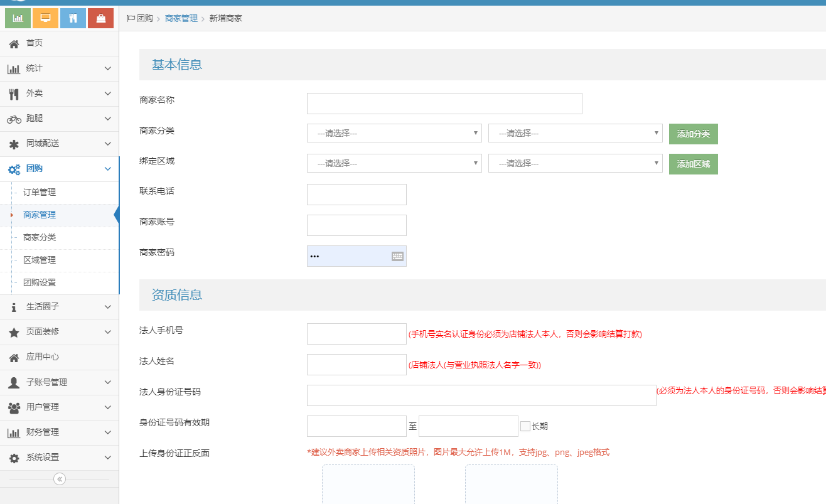This screenshot has width=826, height=504.
Task: Click the red shopping bag icon button
Action: click(100, 18)
